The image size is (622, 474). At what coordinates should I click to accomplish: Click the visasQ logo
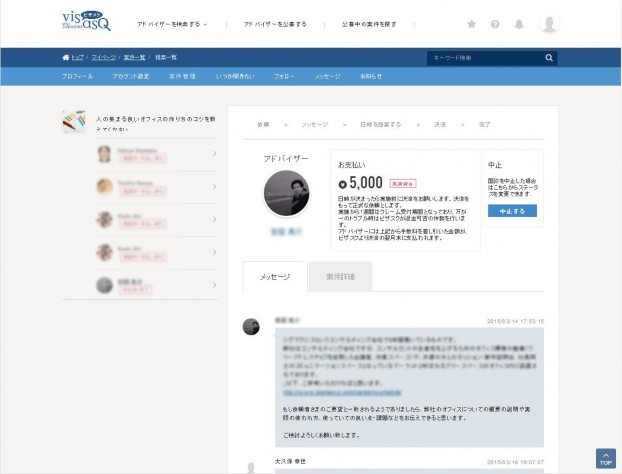pos(86,21)
